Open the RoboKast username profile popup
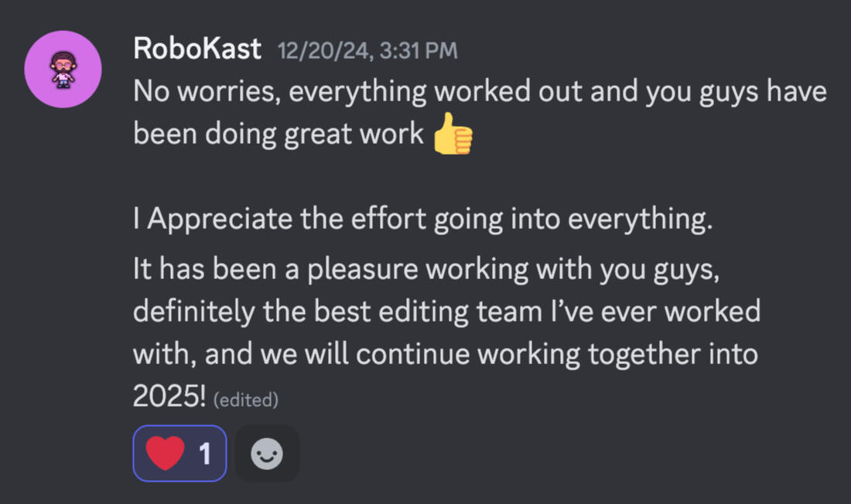Screen dimensions: 851x504 (197, 49)
